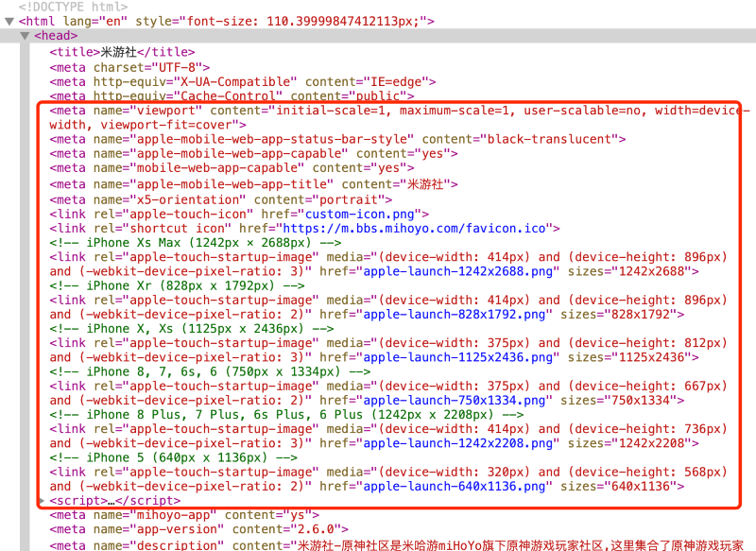The width and height of the screenshot is (756, 551).
Task: Select apple-mobile-web-app-capable meta line
Action: pyautogui.click(x=253, y=154)
